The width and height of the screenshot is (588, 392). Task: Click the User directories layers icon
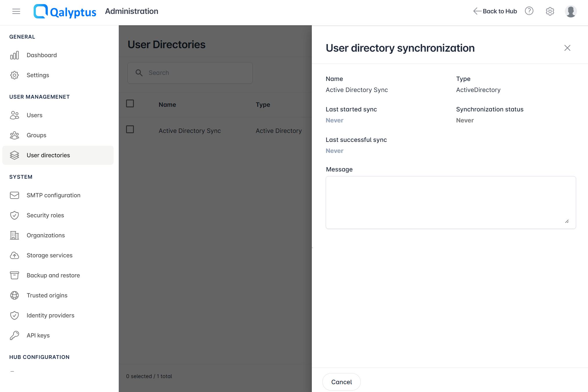tap(14, 155)
